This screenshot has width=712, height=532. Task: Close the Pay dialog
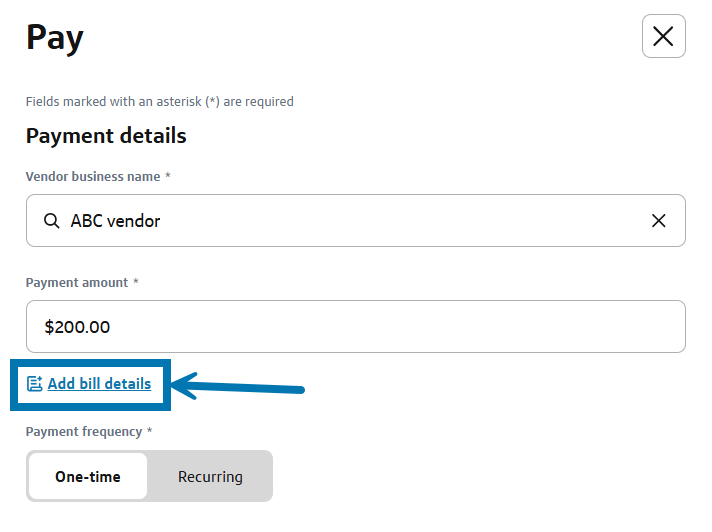[x=663, y=37]
